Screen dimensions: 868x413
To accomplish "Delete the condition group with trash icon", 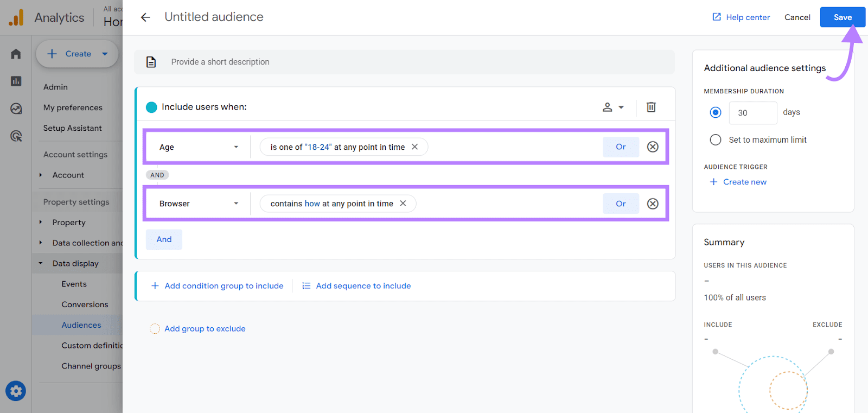I will (651, 107).
